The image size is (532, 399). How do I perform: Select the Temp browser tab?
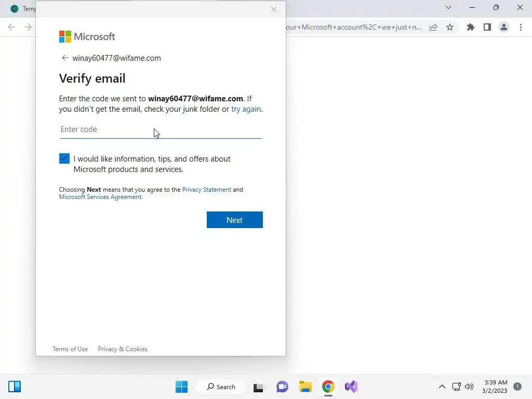click(x=23, y=8)
